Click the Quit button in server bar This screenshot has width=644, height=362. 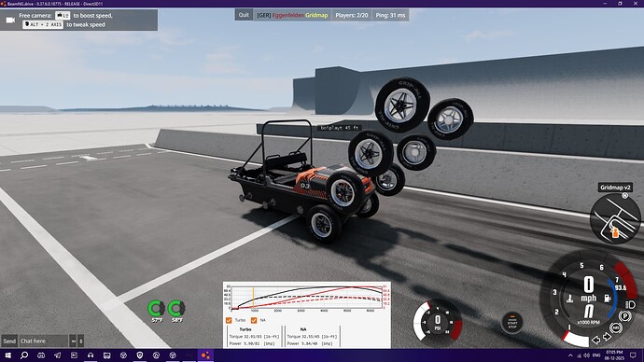pos(244,15)
